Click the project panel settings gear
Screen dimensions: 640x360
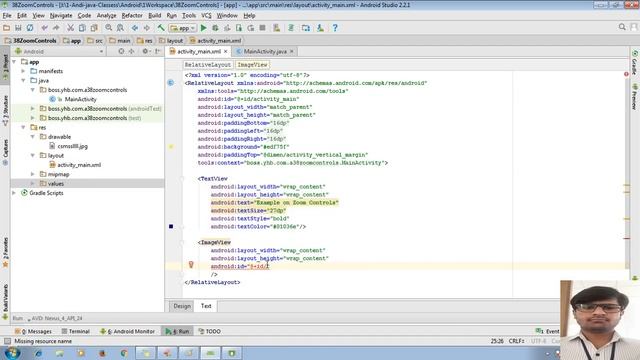tap(145, 51)
